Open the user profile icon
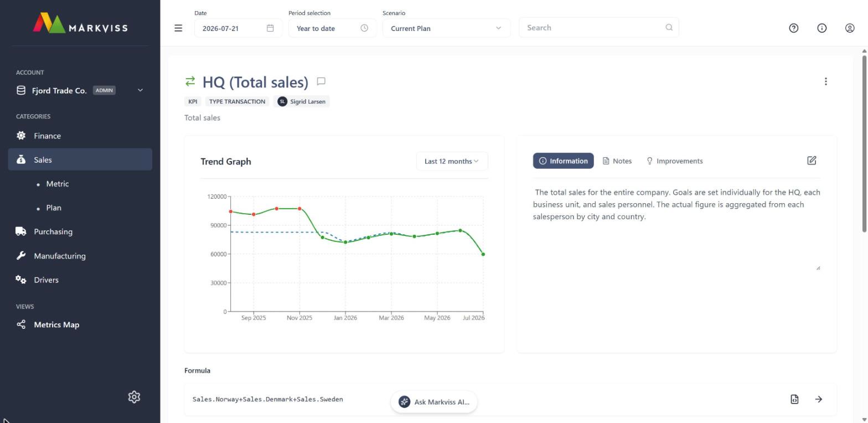868x423 pixels. coord(850,28)
